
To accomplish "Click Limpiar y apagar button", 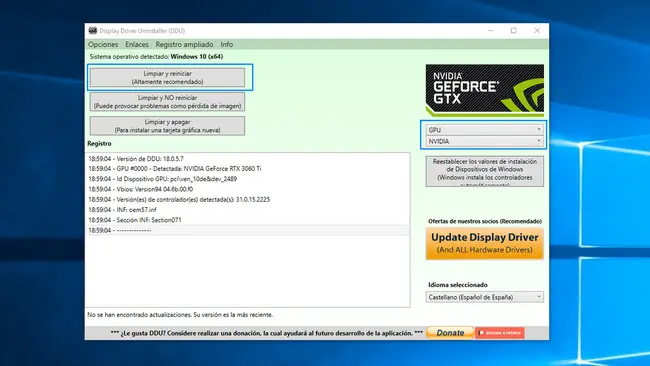I will coord(167,126).
